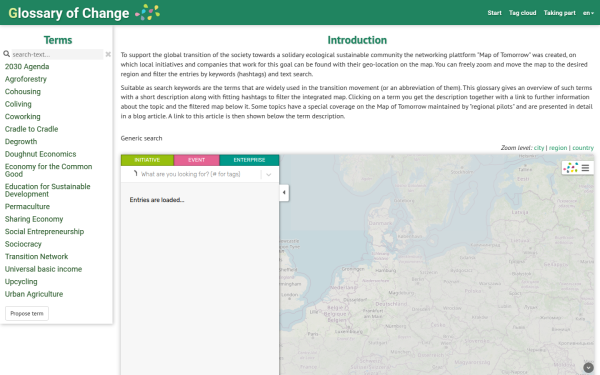
Task: Open the Tag cloud page
Action: point(522,13)
